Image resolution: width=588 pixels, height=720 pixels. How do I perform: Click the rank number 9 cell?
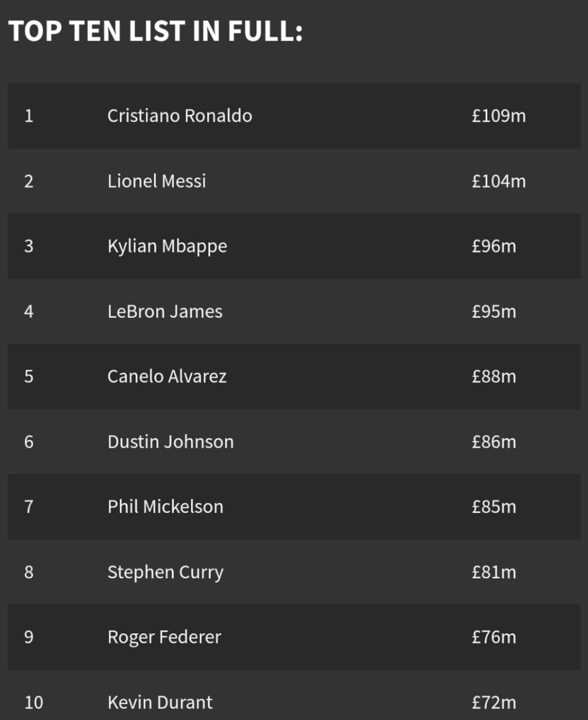(x=29, y=637)
